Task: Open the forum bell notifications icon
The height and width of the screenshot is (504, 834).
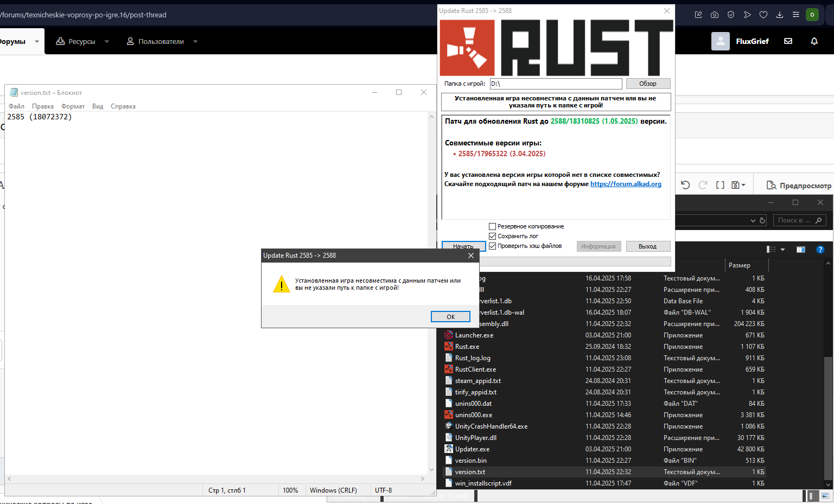Action: coord(814,41)
